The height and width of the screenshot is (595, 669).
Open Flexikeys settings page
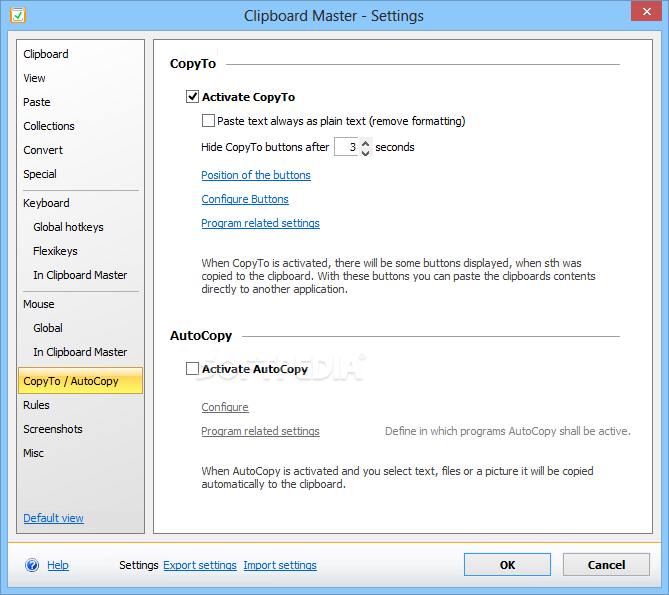coord(55,251)
